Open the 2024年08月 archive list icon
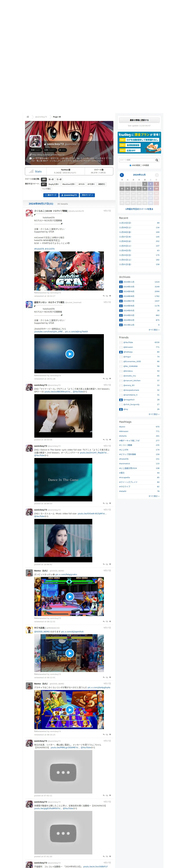 121,296
